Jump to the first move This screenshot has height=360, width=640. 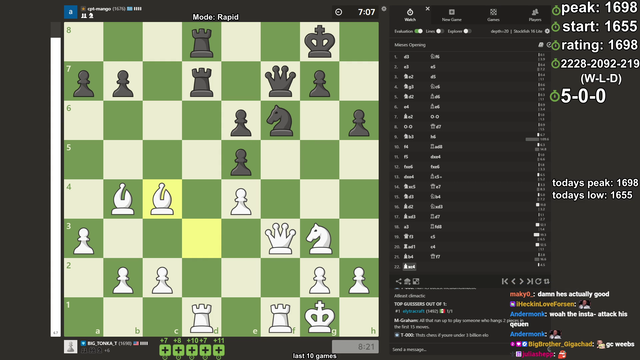tap(505, 281)
